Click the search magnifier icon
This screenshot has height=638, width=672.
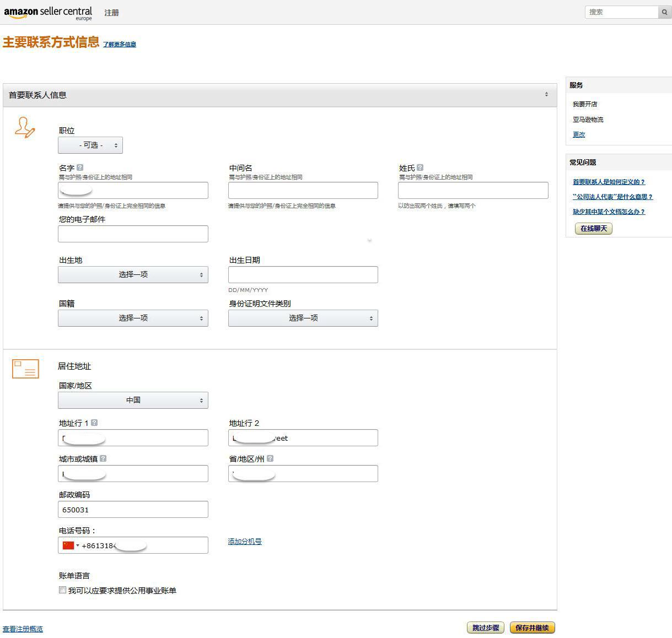[664, 12]
